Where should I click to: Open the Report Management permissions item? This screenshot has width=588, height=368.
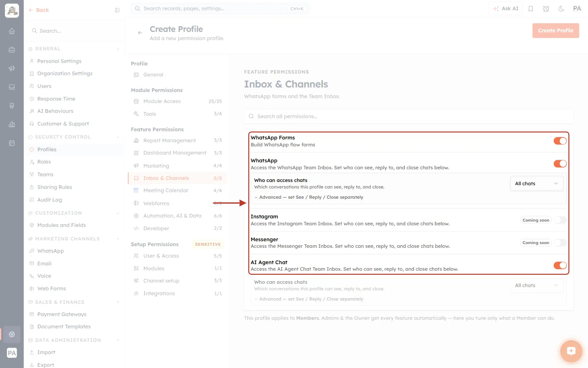(177, 141)
